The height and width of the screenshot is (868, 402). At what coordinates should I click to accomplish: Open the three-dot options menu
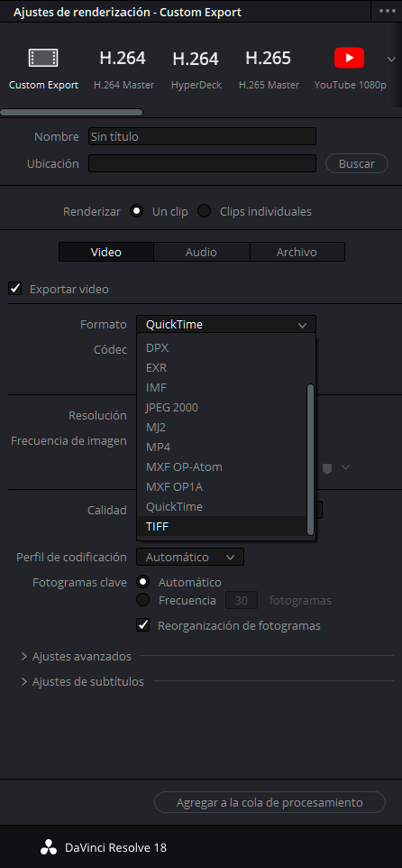(388, 11)
